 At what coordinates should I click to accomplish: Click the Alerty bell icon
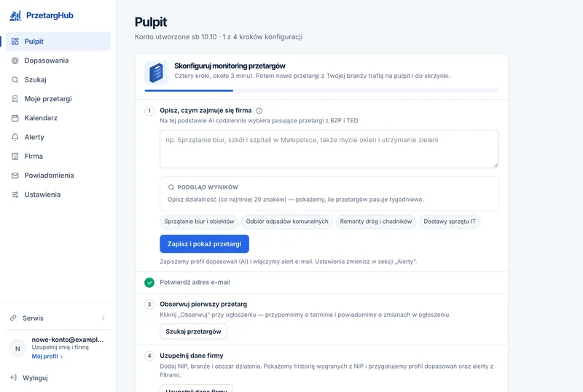point(15,137)
